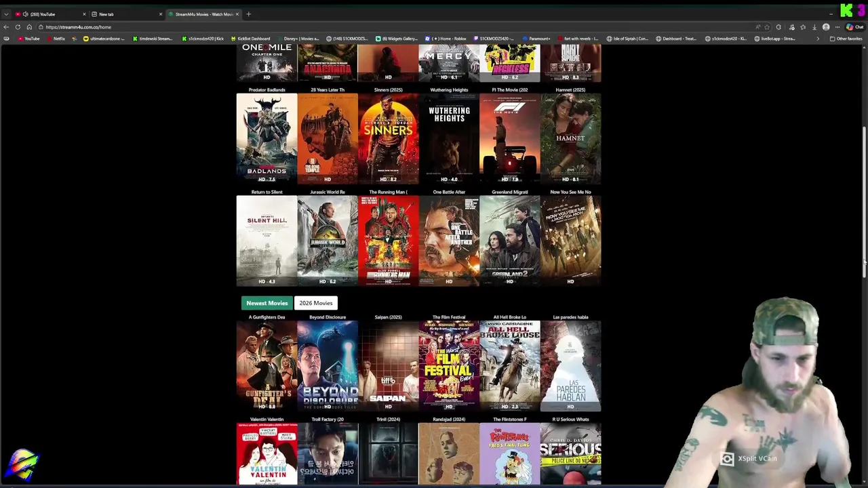Open Return to Silent Hill poster
The image size is (868, 488).
click(x=267, y=241)
